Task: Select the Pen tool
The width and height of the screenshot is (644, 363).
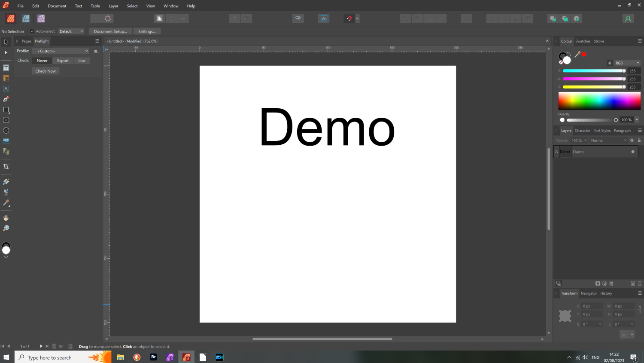Action: (6, 99)
